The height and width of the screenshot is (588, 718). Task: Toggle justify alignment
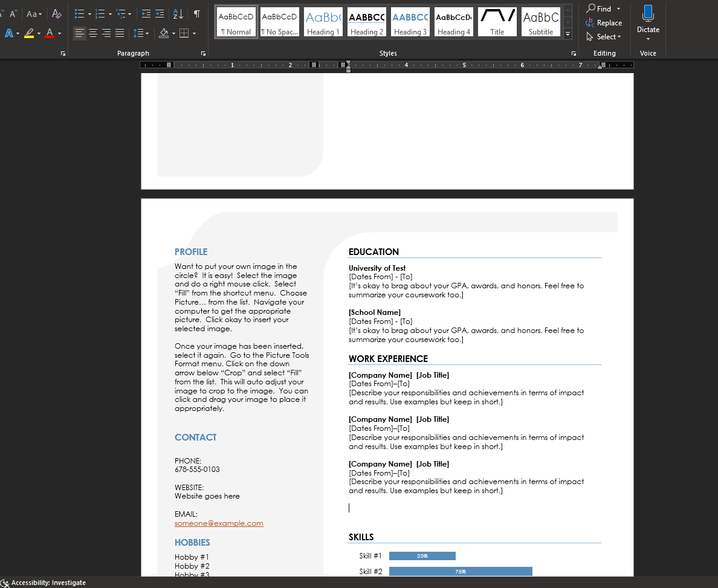coord(120,33)
